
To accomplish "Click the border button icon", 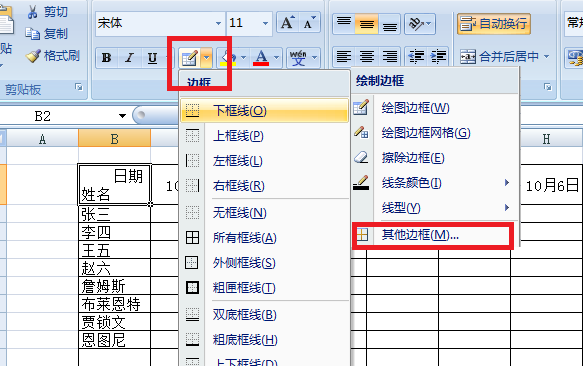I will point(189,58).
